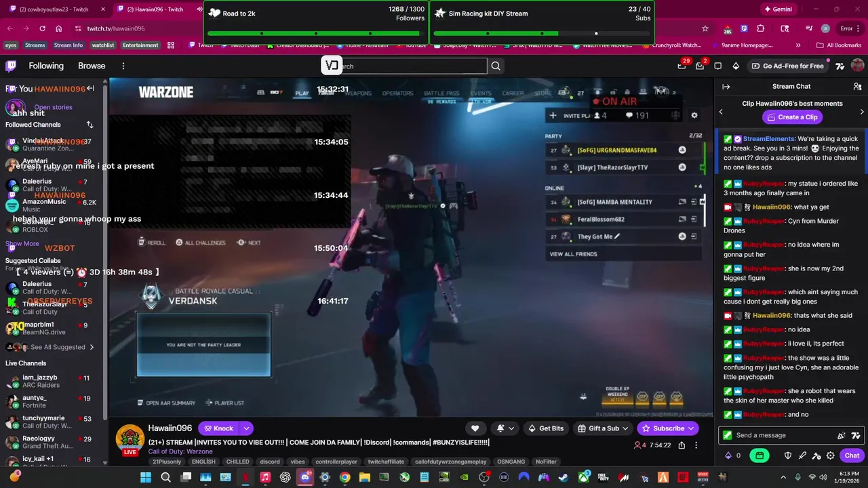Click the Create a Clip button
Image resolution: width=868 pixels, height=488 pixels.
click(791, 117)
